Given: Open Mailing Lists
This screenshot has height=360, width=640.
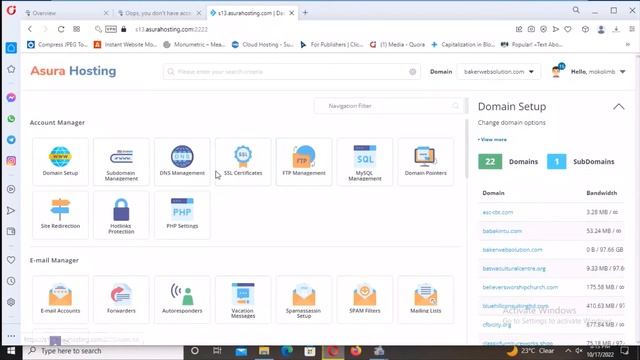Looking at the screenshot, I should point(425,299).
